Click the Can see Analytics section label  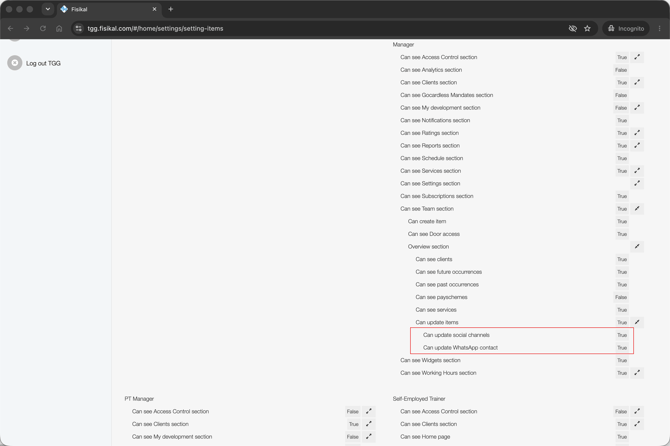pos(431,70)
